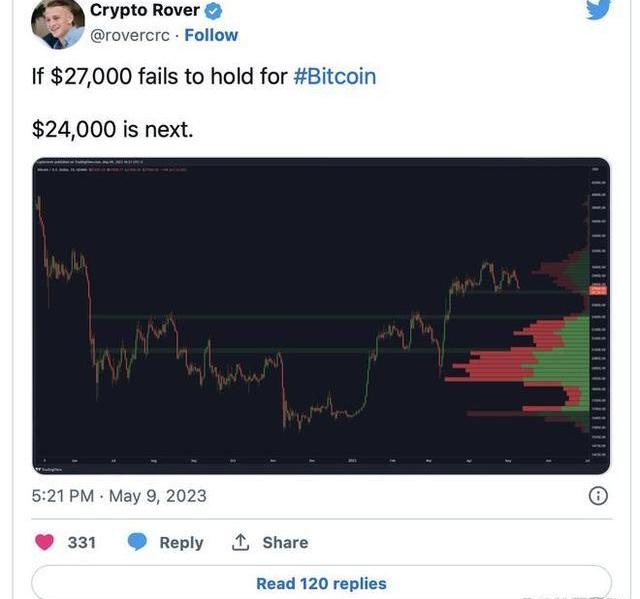This screenshot has height=599, width=640.
Task: Click the Crypto Rover display name
Action: (145, 10)
